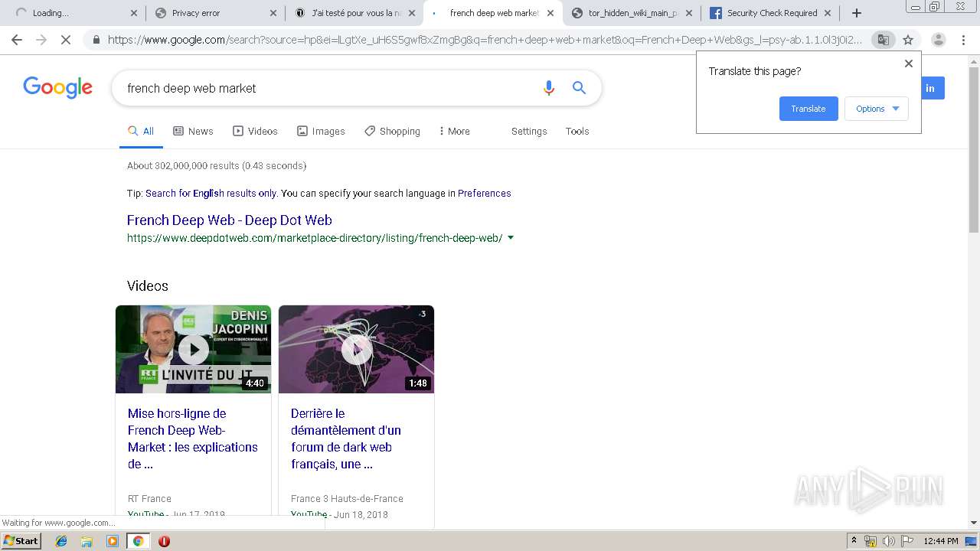Click the browser forward arrow

coord(41,40)
